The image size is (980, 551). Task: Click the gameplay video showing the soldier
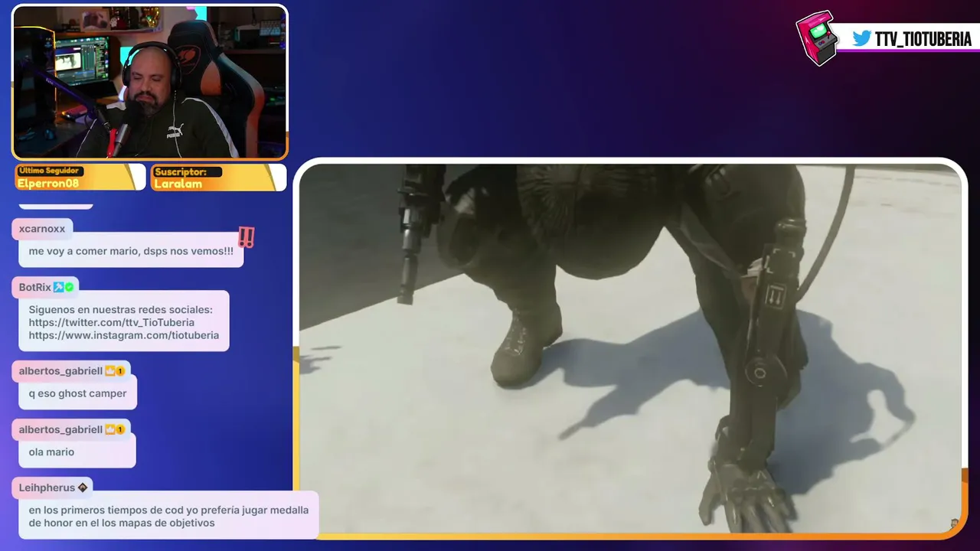point(629,348)
